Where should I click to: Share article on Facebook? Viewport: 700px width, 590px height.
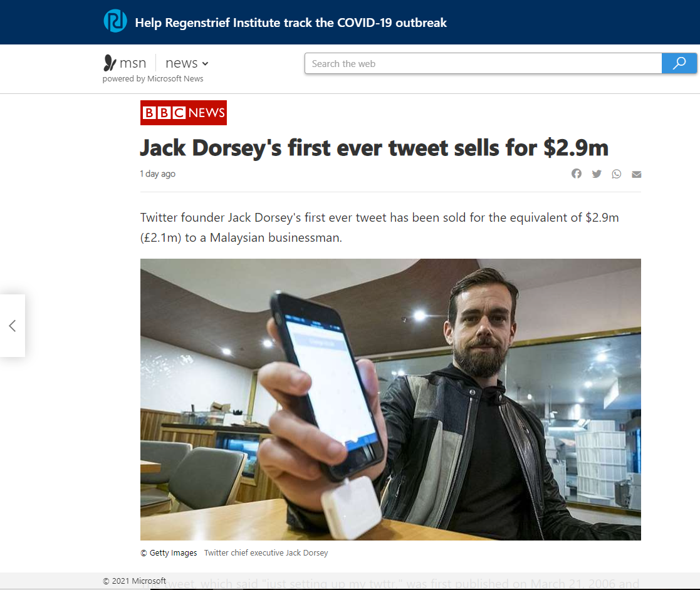pos(577,173)
